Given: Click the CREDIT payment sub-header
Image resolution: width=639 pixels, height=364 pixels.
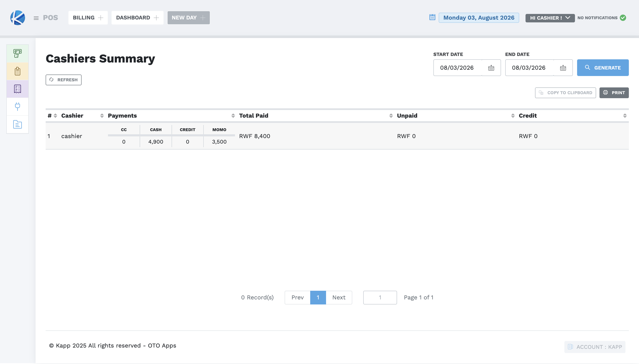Looking at the screenshot, I should (187, 130).
